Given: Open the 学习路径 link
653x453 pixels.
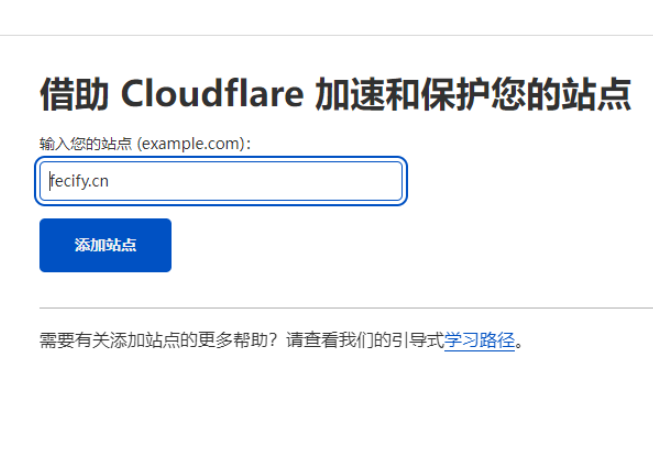Looking at the screenshot, I should [x=479, y=341].
